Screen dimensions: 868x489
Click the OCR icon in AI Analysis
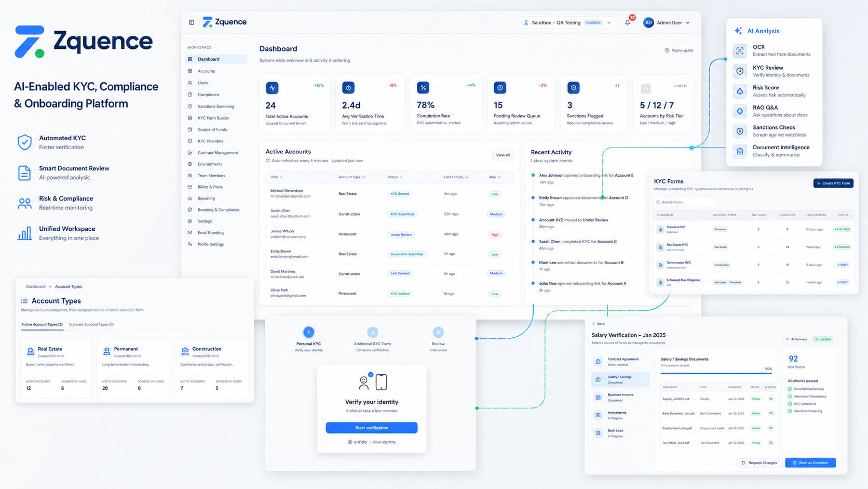click(740, 50)
